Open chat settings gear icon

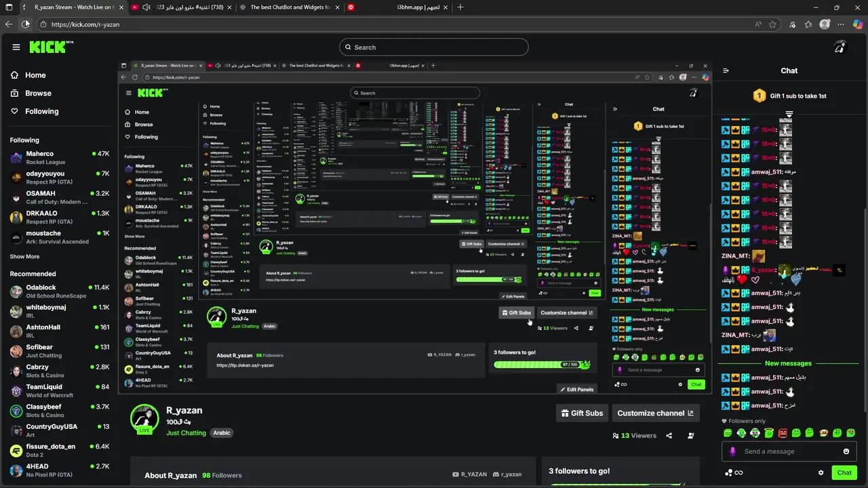pos(821,473)
